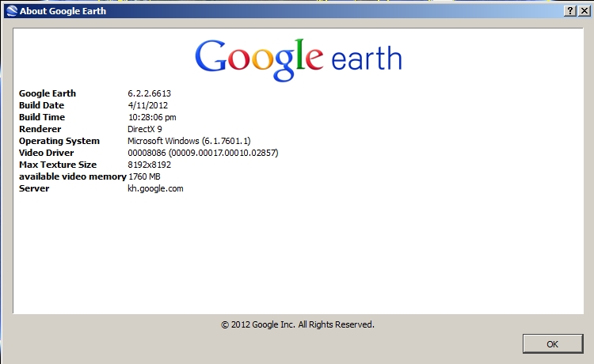This screenshot has width=594, height=364.
Task: Select version number 6.2.2.6613
Action: coord(149,93)
